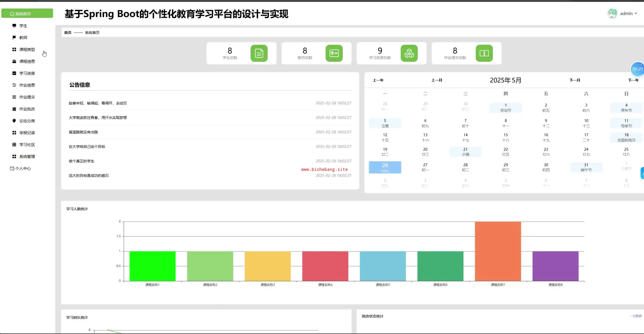This screenshot has height=334, width=644.
Task: Click the flag icon next to 教师
Action: click(14, 37)
